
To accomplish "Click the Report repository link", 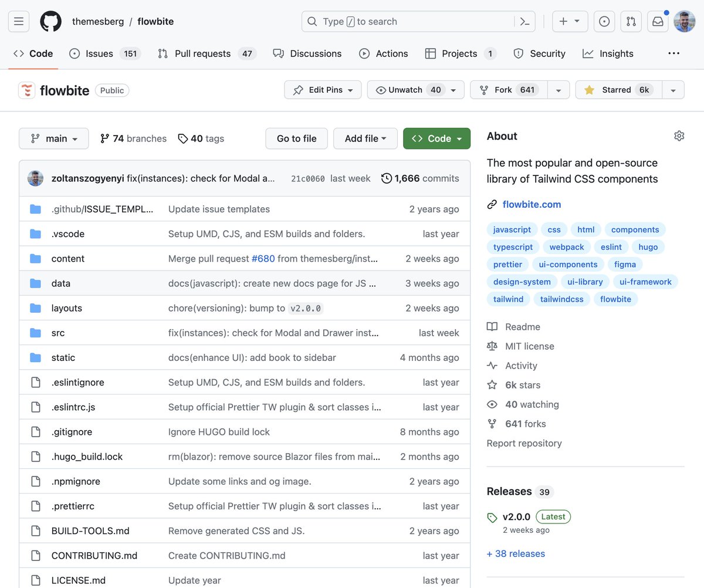I will coord(524,444).
